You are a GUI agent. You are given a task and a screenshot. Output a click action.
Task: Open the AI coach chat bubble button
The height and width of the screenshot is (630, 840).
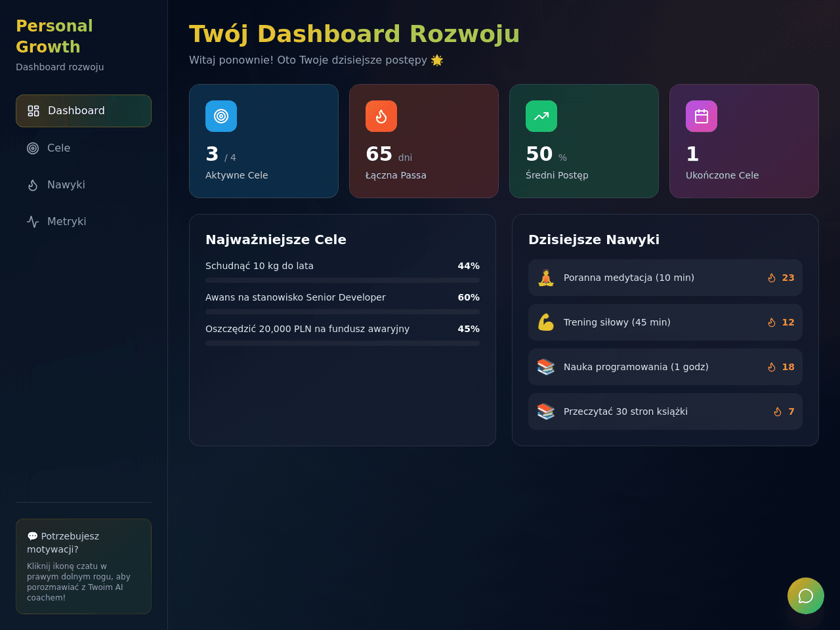coord(806,596)
